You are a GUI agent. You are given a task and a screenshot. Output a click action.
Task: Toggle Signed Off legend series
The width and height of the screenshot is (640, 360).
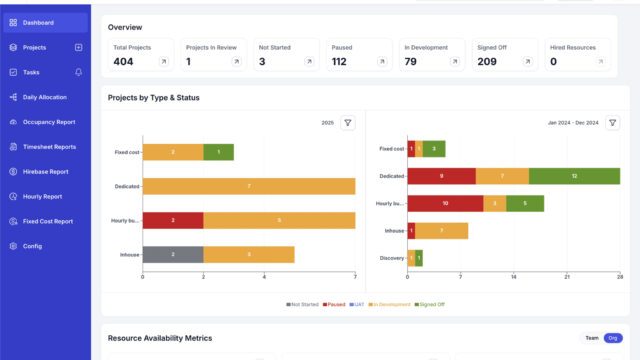point(430,304)
